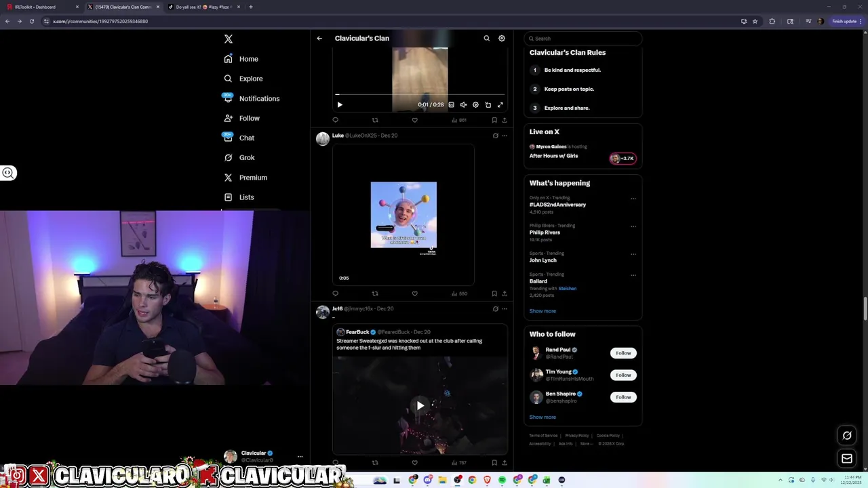Open Lists in the sidebar
868x488 pixels.
(239, 197)
